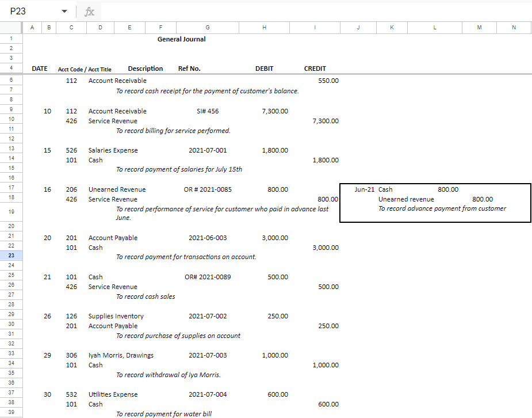Select Utilities Expense cell
532x418 pixels.
[113, 394]
